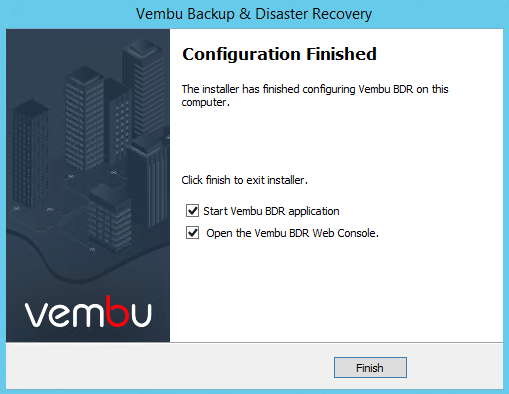Click the 'Click finish to exit installer.' text
Screen dimensions: 509x394
(244, 180)
